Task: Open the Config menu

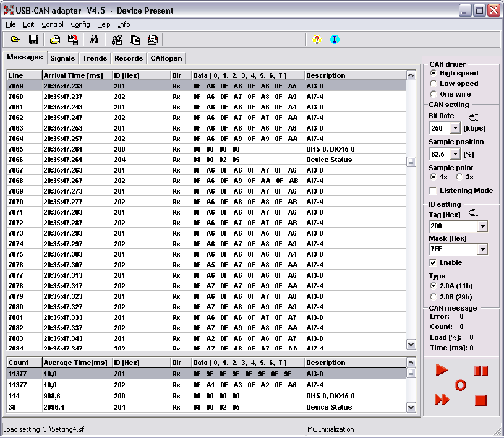Action: 80,24
